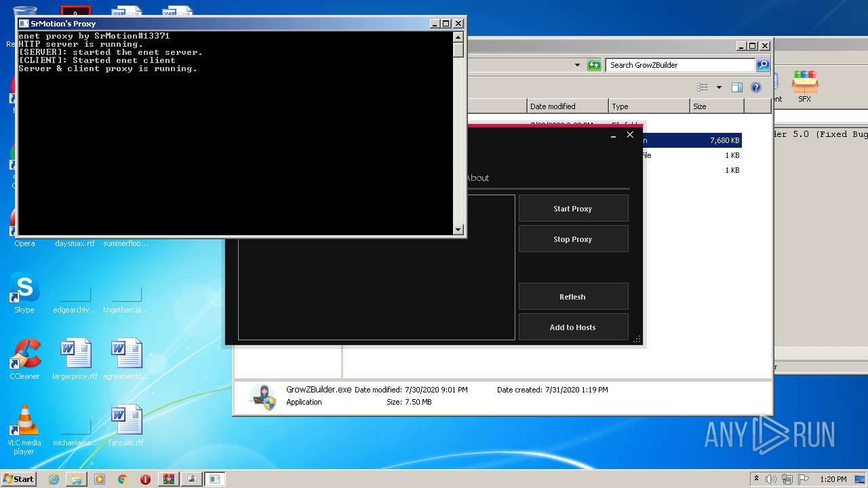Switch to GrowZBuilder taskbar button
The height and width of the screenshot is (488, 868).
coord(191,479)
